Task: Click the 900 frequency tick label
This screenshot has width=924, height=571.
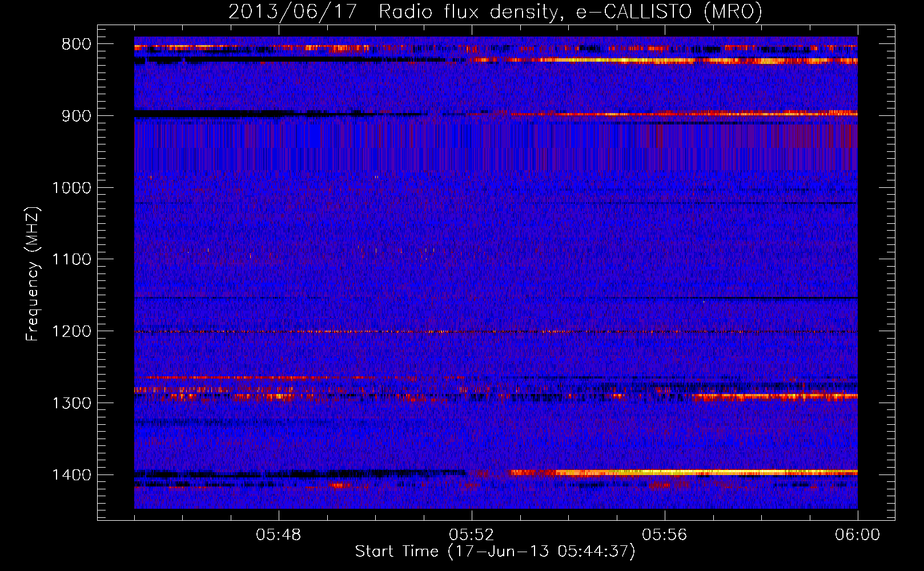Action: pyautogui.click(x=77, y=116)
